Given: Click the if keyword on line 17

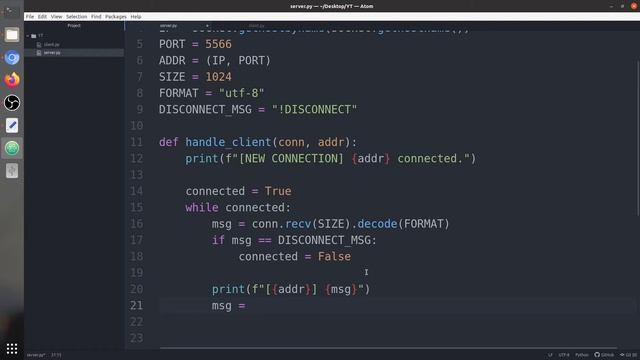Looking at the screenshot, I should pyautogui.click(x=218, y=240).
